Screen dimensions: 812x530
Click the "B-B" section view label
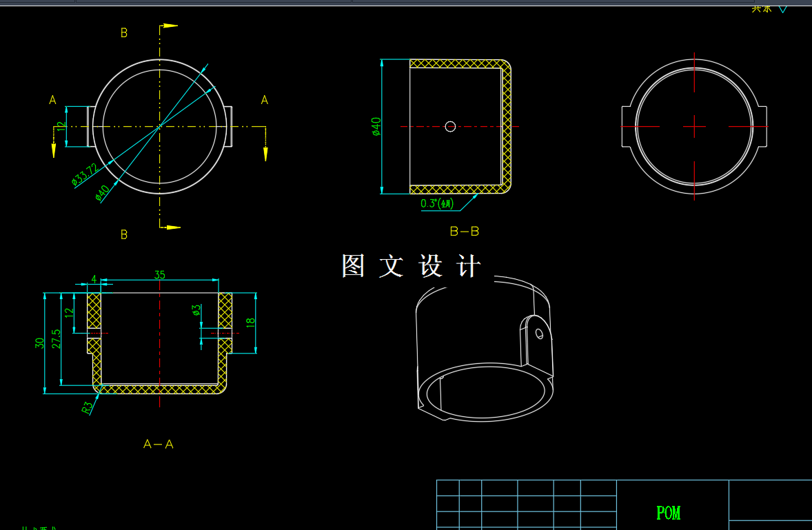[x=465, y=232]
